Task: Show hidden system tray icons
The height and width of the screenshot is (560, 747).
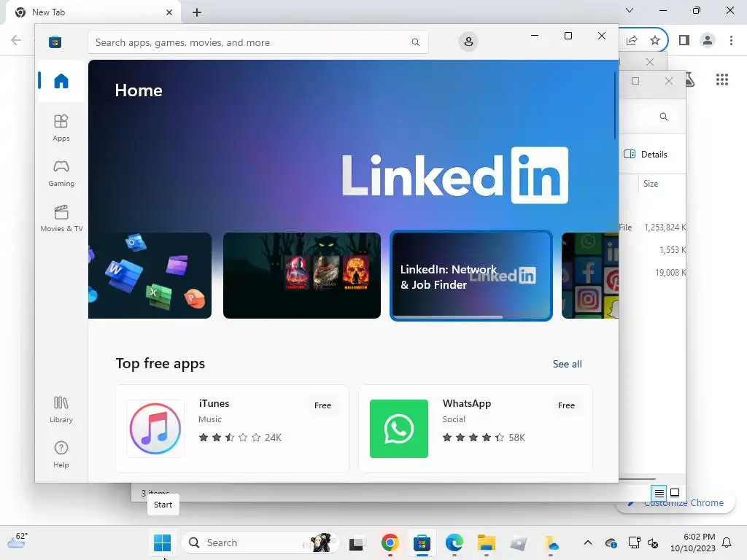Action: (588, 542)
